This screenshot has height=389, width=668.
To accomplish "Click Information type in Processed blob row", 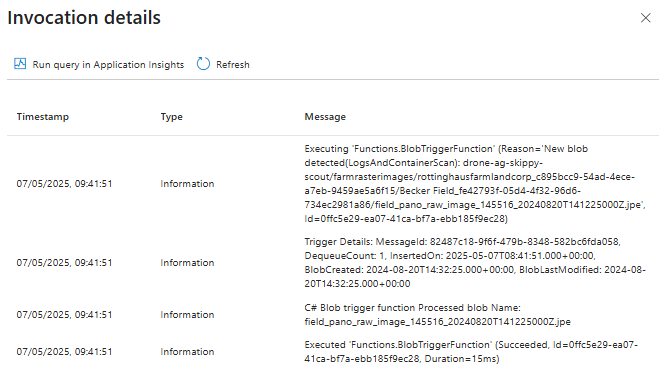I will click(x=187, y=314).
